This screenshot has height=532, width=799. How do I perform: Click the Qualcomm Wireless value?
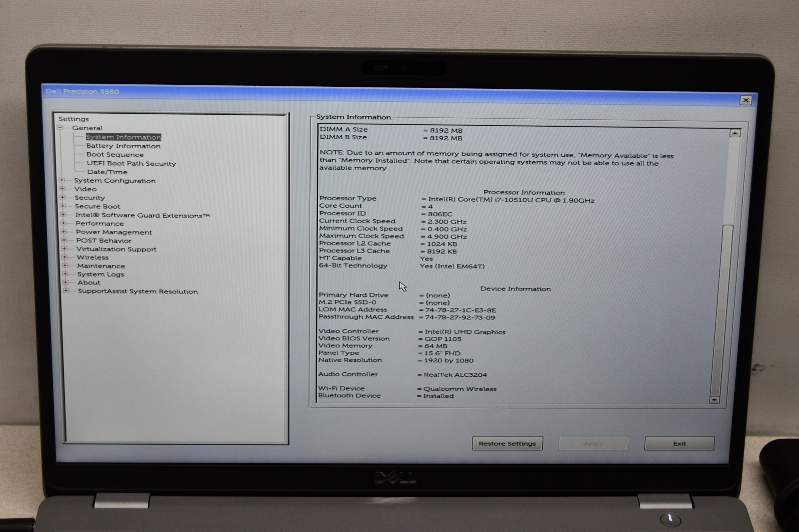(x=460, y=389)
